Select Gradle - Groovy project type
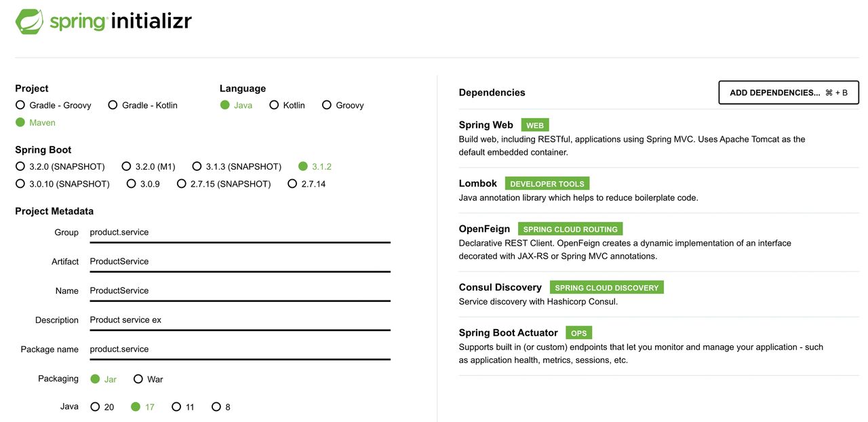This screenshot has height=422, width=868. [x=20, y=105]
